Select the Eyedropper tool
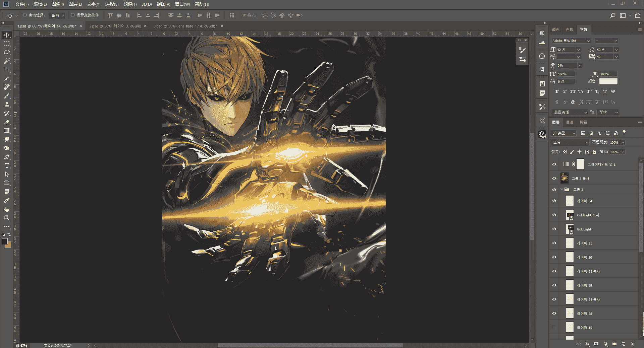This screenshot has width=644, height=348. pyautogui.click(x=7, y=200)
